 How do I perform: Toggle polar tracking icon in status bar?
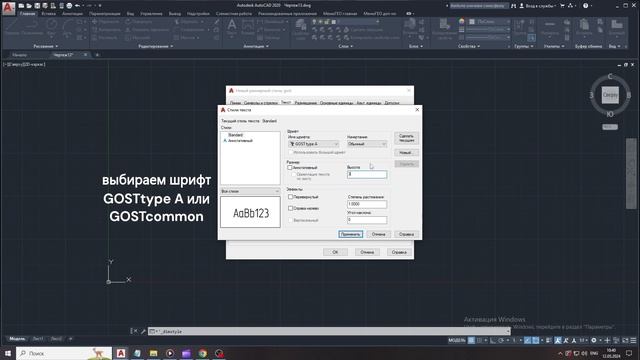pos(501,340)
